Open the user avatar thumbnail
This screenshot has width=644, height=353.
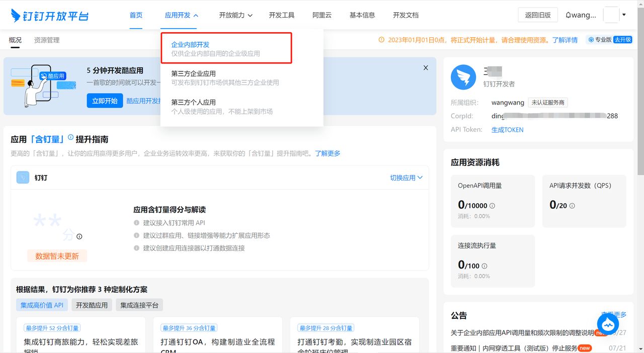[611, 15]
